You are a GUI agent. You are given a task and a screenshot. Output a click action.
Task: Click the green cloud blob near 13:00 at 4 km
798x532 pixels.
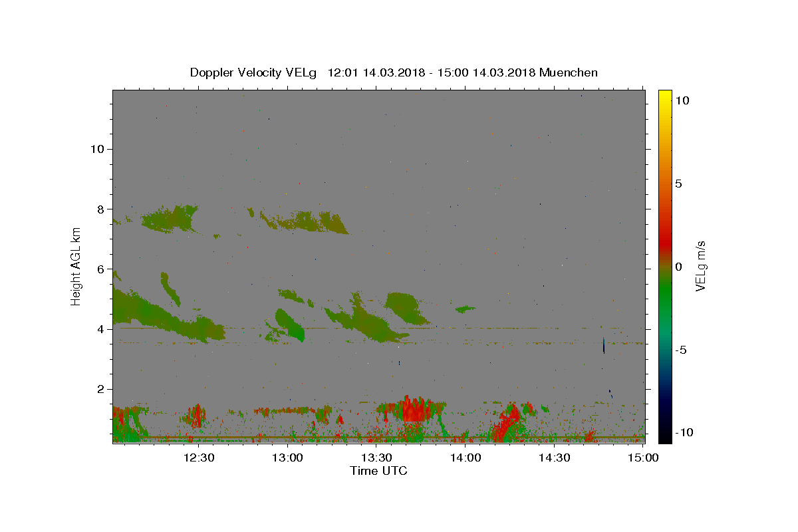coord(290,325)
